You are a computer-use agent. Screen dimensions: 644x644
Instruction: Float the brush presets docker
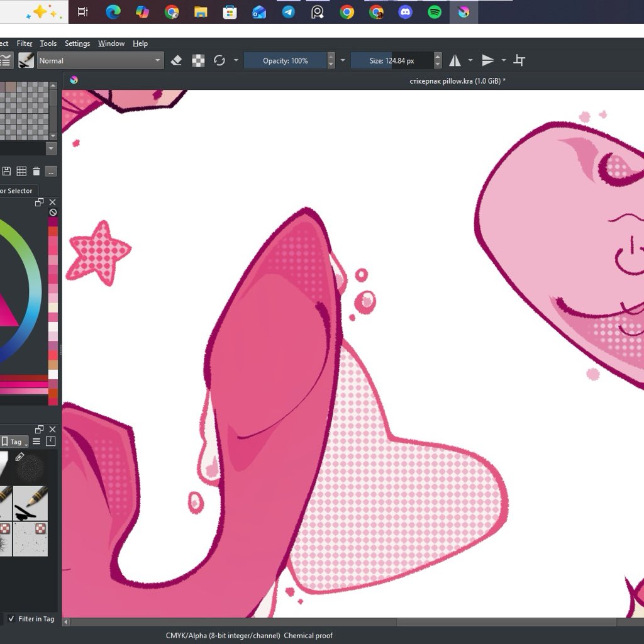point(40,429)
